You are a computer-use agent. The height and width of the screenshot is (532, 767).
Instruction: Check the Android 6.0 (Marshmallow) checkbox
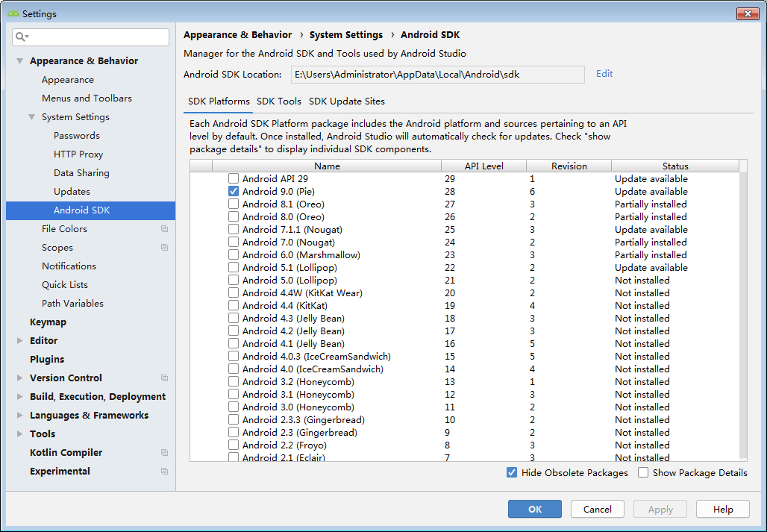pos(234,254)
